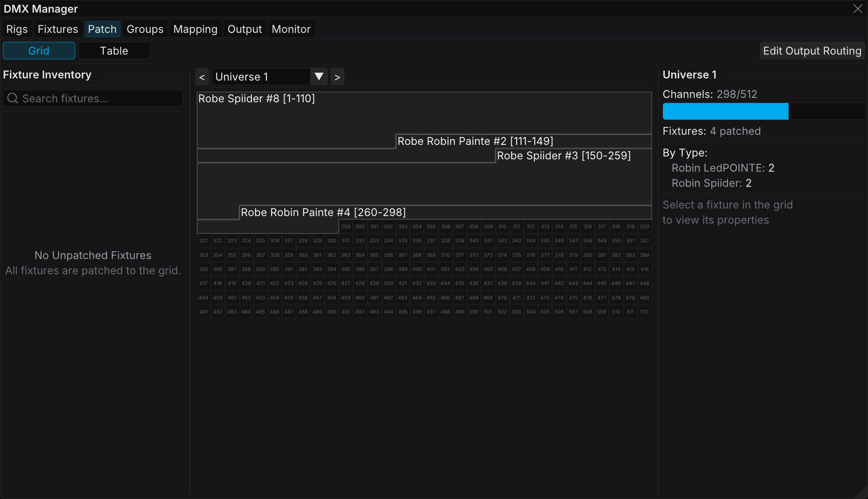
Task: Click the Fixture Inventory heading
Action: (x=47, y=75)
